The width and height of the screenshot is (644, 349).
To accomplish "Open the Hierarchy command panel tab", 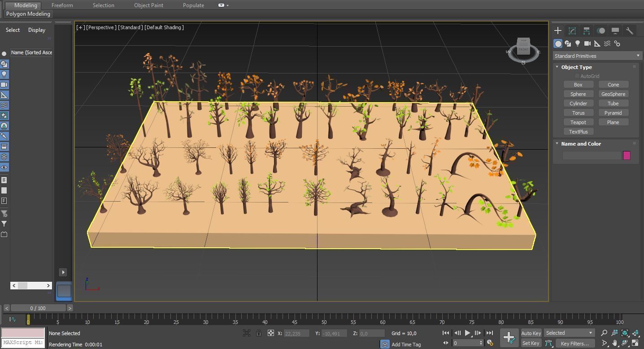I will (x=587, y=30).
